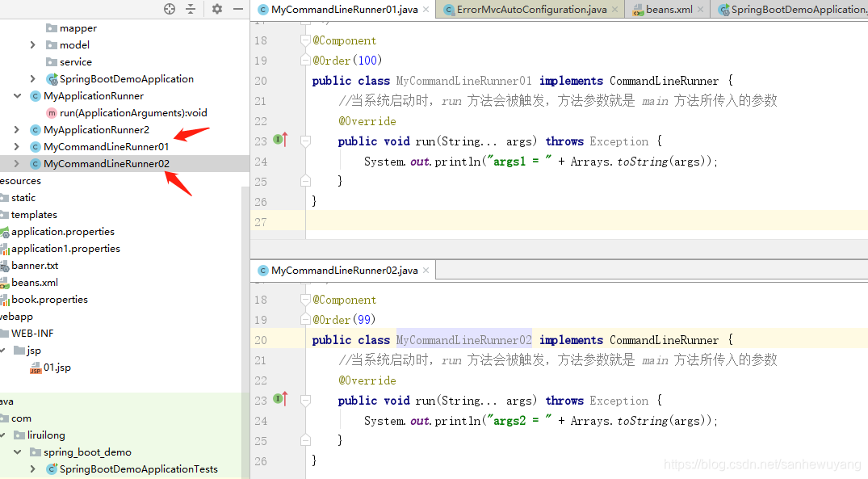Click line number 20 in upper editor gutter
868x479 pixels.
point(261,81)
